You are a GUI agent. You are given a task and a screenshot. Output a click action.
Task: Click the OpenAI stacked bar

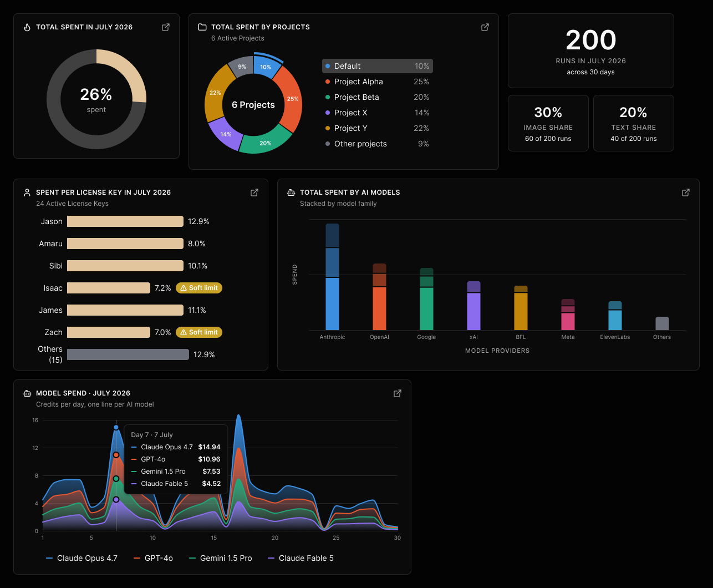379,297
